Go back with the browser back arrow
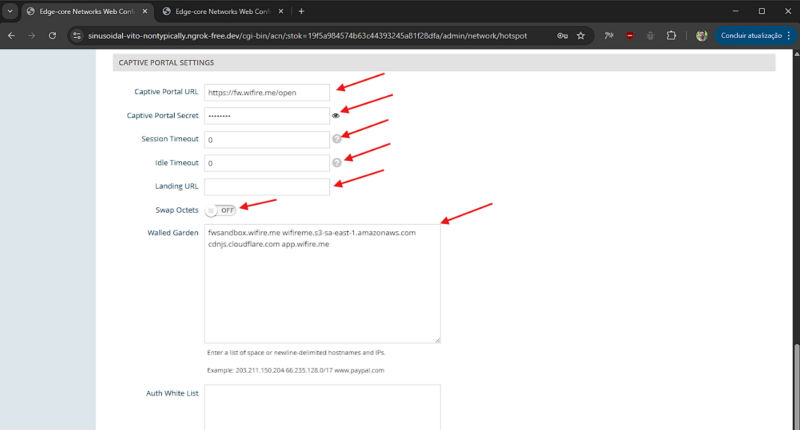 [x=11, y=36]
